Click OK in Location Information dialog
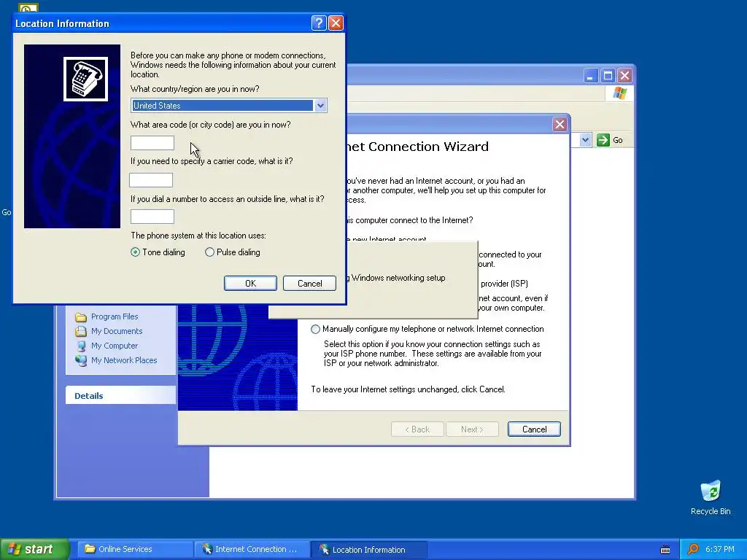 (x=251, y=284)
